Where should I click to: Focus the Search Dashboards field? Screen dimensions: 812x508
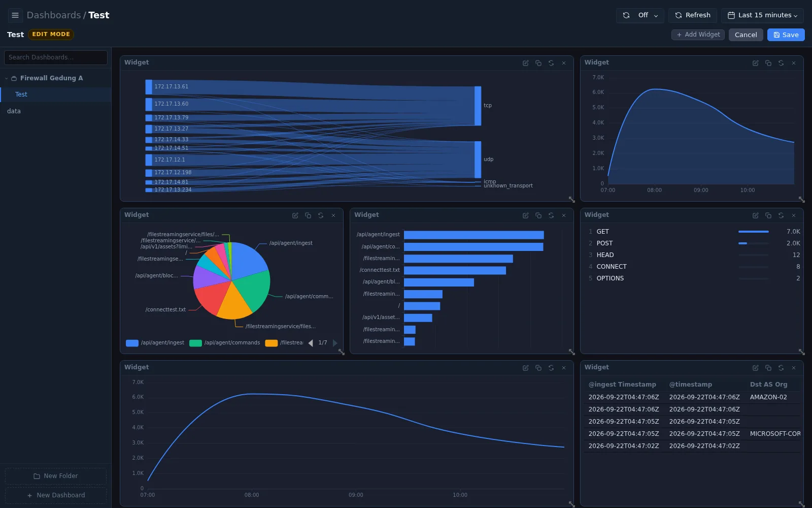tap(56, 57)
